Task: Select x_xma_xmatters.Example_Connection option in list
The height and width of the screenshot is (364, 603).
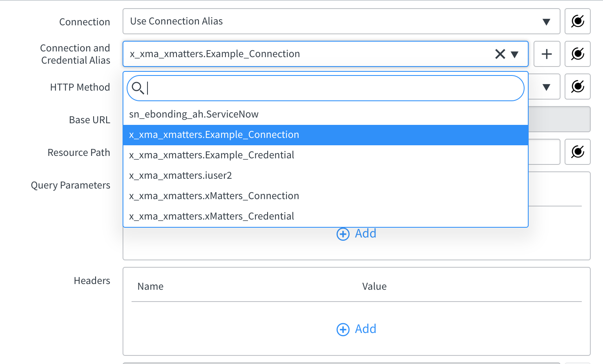Action: (326, 135)
